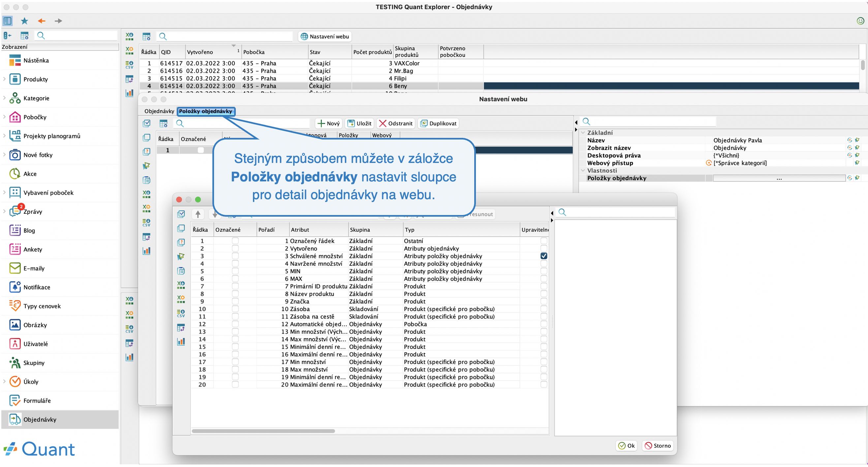Click select-all icon in column dialog
Image resolution: width=868 pixels, height=467 pixels.
[x=181, y=214]
